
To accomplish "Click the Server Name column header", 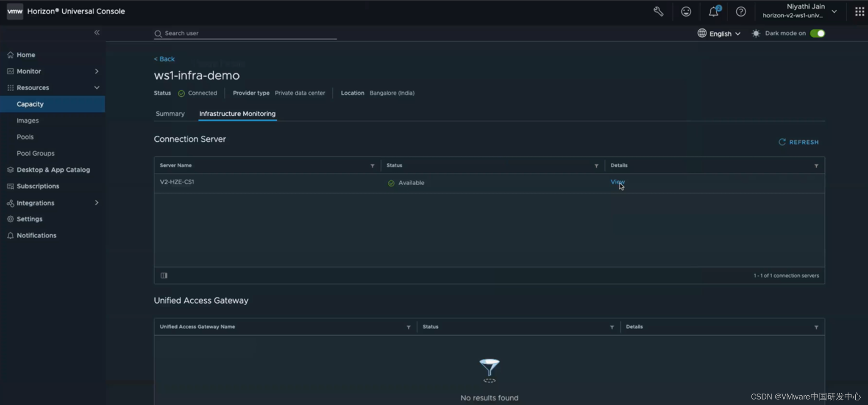I will click(175, 165).
